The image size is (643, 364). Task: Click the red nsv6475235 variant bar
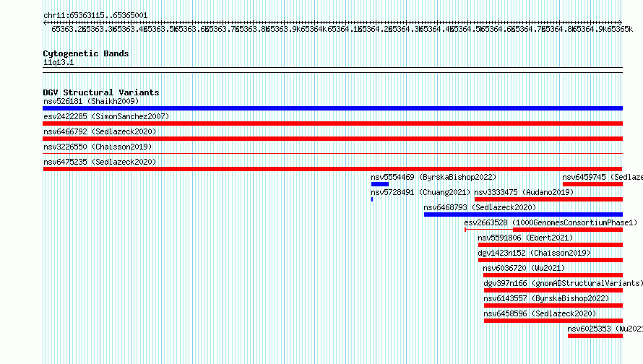(332, 169)
